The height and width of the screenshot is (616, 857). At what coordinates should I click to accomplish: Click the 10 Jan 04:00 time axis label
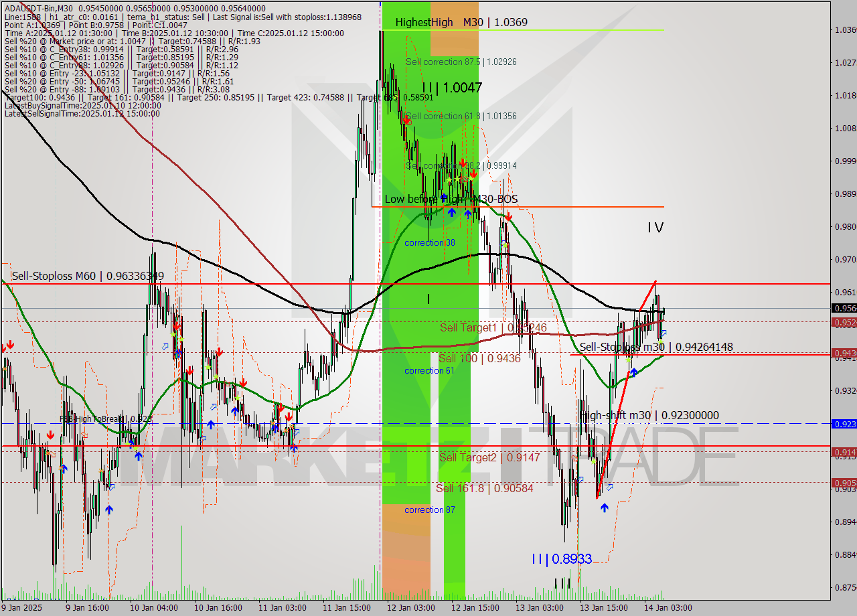pyautogui.click(x=154, y=608)
